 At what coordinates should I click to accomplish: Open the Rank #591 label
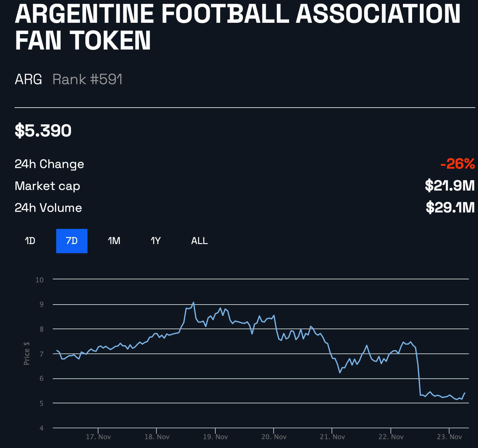pos(87,80)
